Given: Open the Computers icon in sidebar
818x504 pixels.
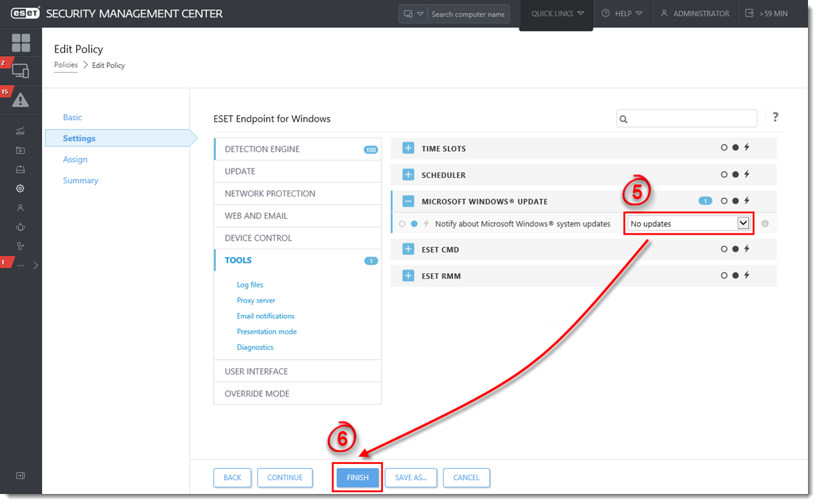Looking at the screenshot, I should pos(21,71).
